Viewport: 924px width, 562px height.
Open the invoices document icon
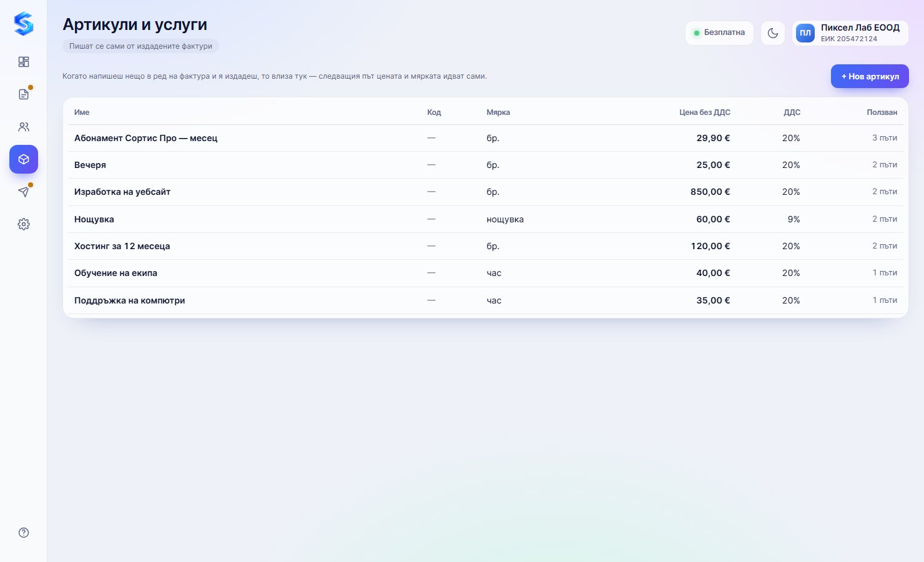24,94
